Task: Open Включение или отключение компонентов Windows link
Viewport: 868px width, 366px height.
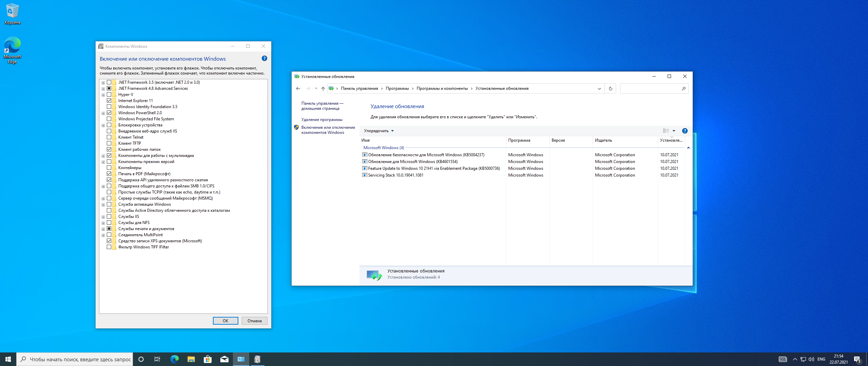Action: 328,130
